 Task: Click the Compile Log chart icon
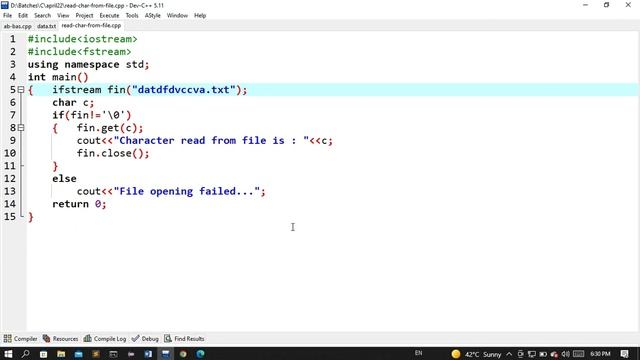click(x=87, y=339)
